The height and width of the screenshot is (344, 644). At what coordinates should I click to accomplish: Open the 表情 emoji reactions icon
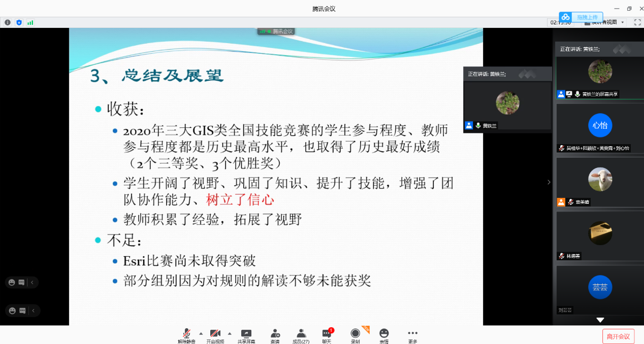pyautogui.click(x=384, y=335)
